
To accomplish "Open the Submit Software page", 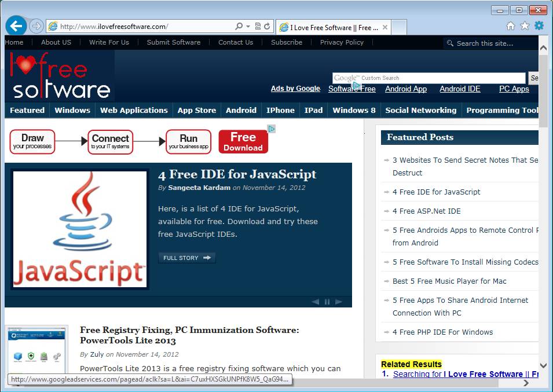I will 174,42.
